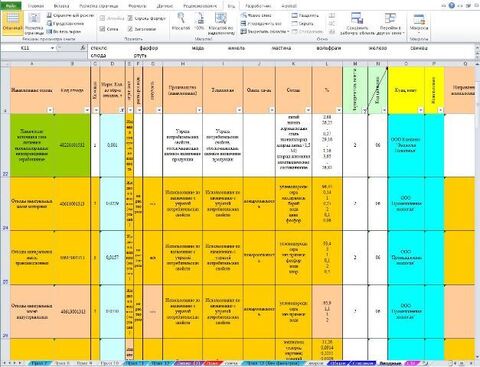
Task: Switch to Разметка страницы page layout view
Action: (x=34, y=24)
